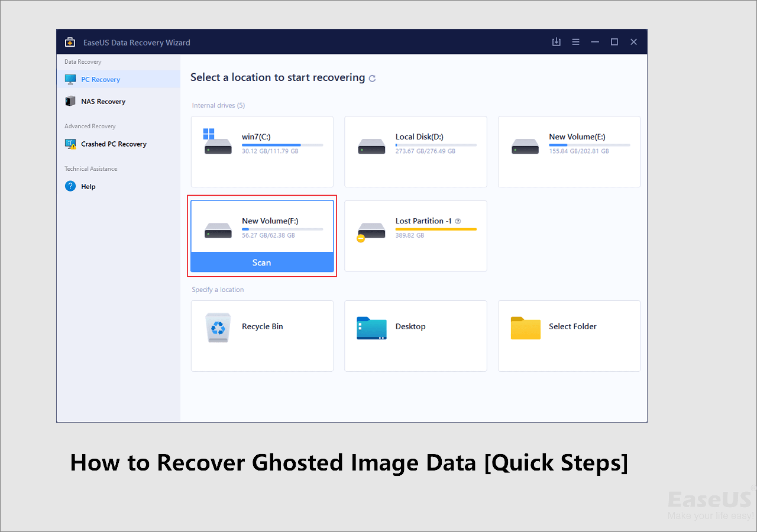Click the New Volume(E:) drive icon
757x532 pixels.
point(525,146)
